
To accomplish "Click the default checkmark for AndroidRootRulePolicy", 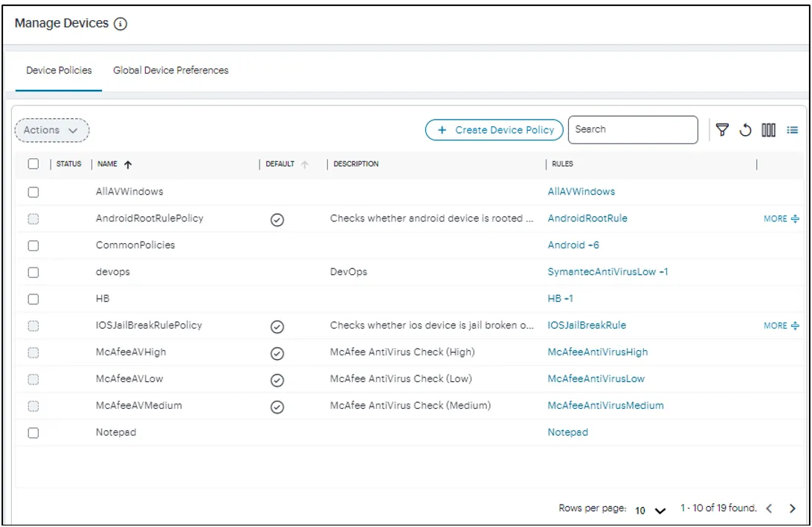I will coord(277,220).
